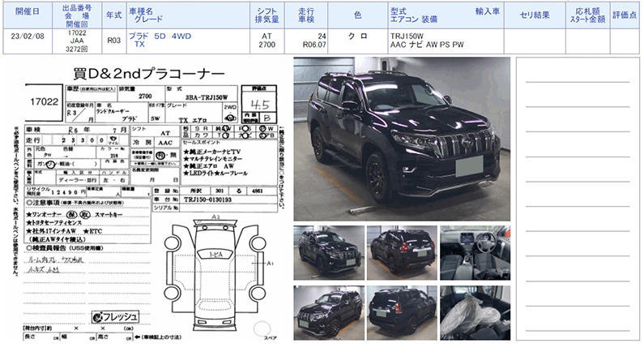Viewport: 644px width, 352px height.
Task: Select the 輸入車 header label
Action: 488,11
